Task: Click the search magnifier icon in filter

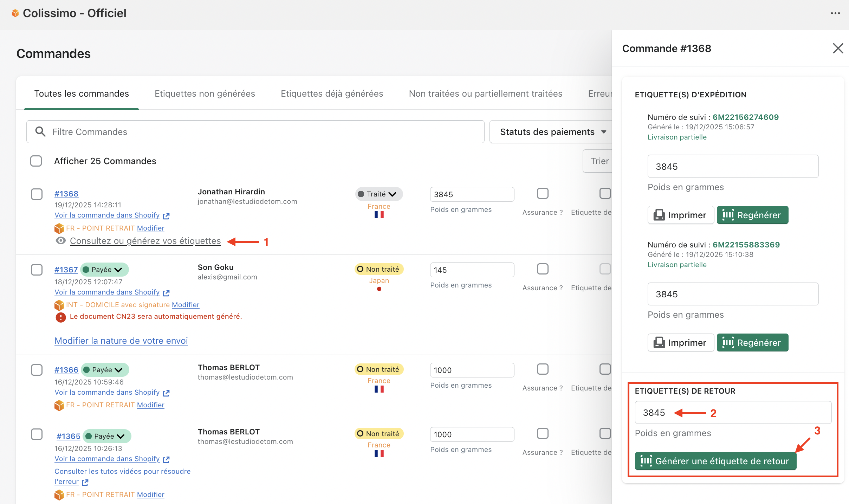Action: pos(40,132)
